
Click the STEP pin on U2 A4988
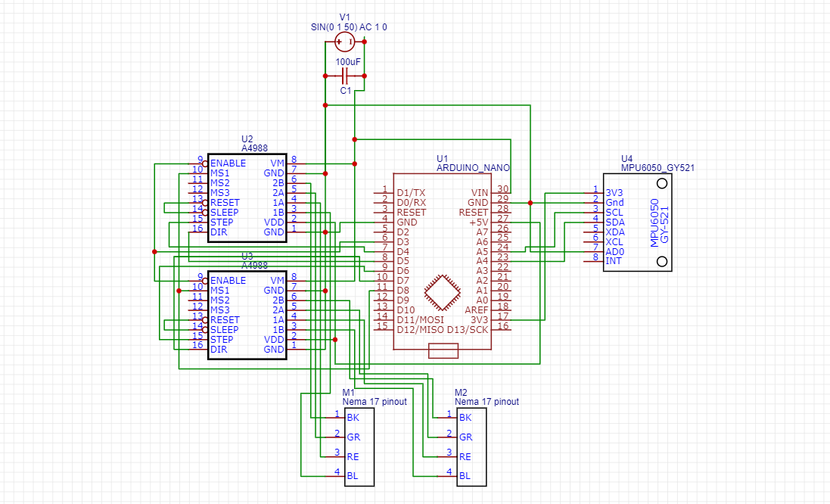tap(222, 222)
